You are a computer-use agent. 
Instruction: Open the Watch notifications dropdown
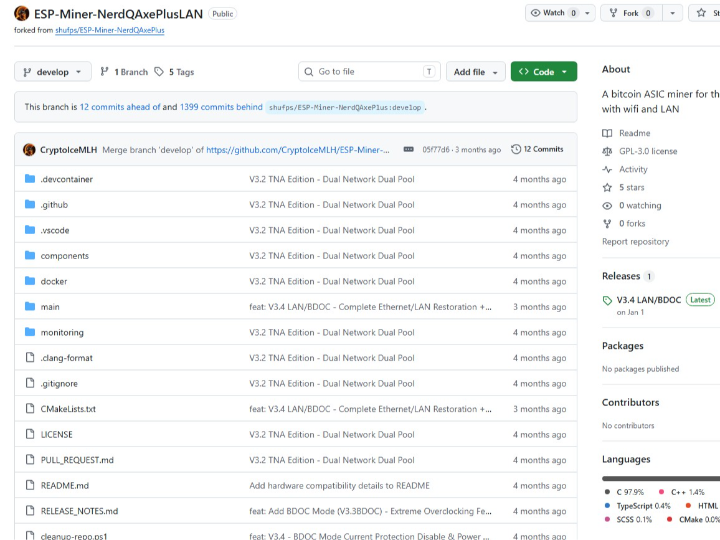point(560,13)
